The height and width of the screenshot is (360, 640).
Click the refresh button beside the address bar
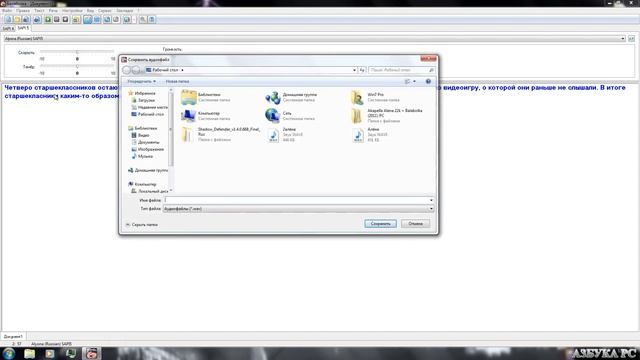[x=362, y=70]
